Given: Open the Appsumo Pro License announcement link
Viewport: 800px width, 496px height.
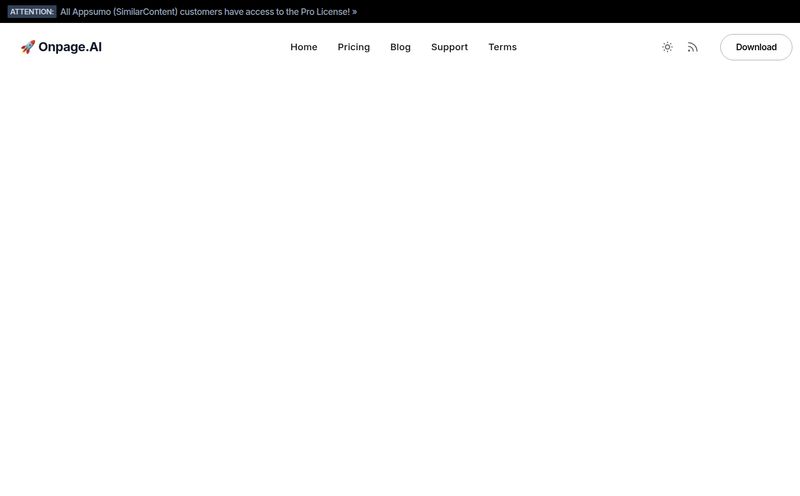Looking at the screenshot, I should coord(208,12).
